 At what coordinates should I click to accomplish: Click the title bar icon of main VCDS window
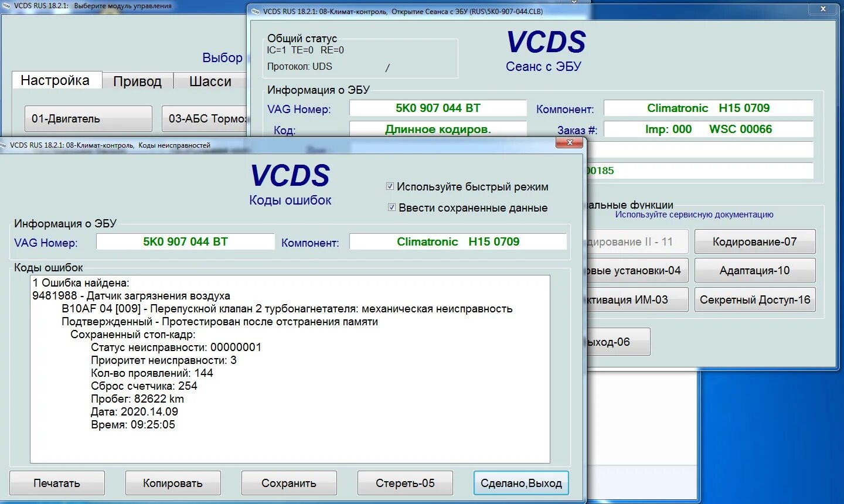(7, 6)
